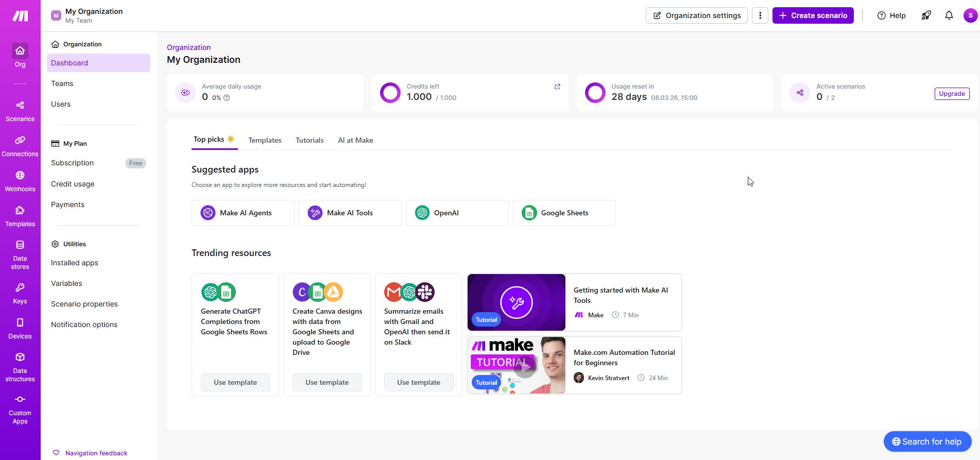The width and height of the screenshot is (980, 460).
Task: Switch to Top picks tab
Action: click(214, 139)
